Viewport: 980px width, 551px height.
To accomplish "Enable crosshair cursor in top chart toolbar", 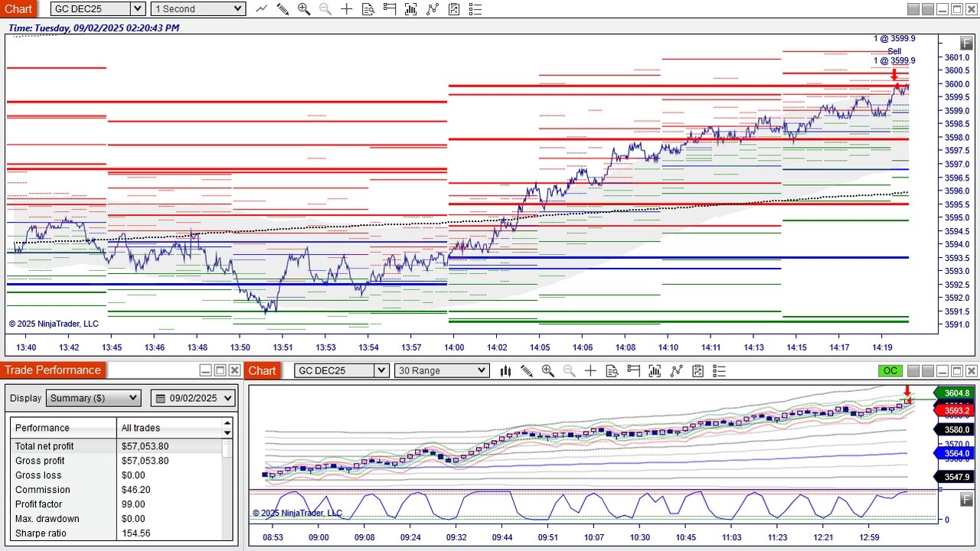I will 347,9.
